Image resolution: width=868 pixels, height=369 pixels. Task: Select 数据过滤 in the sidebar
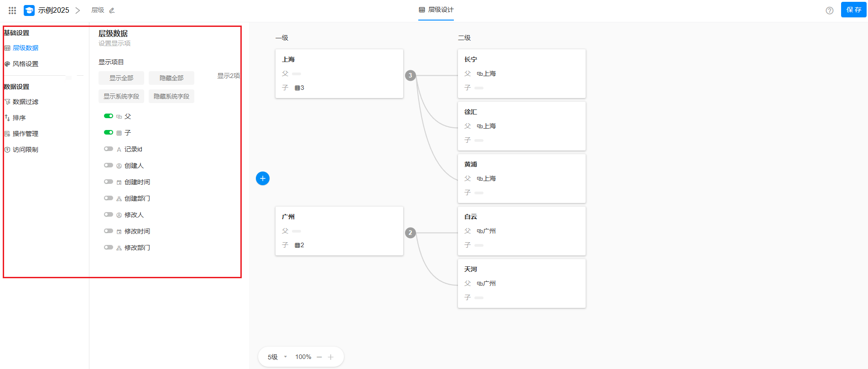tap(26, 102)
